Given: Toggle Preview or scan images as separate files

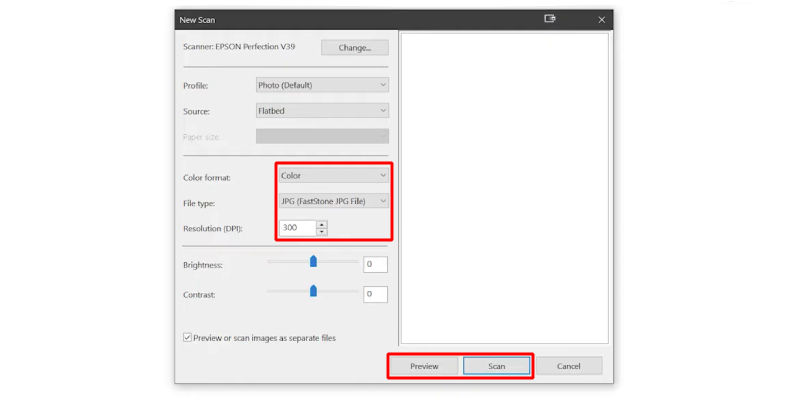Looking at the screenshot, I should point(187,338).
